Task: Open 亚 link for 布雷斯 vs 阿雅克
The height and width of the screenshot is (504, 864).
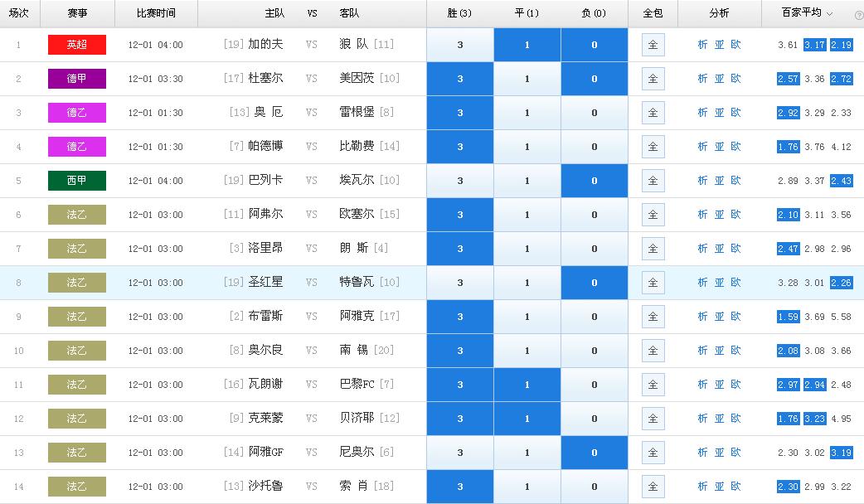Action: (719, 316)
